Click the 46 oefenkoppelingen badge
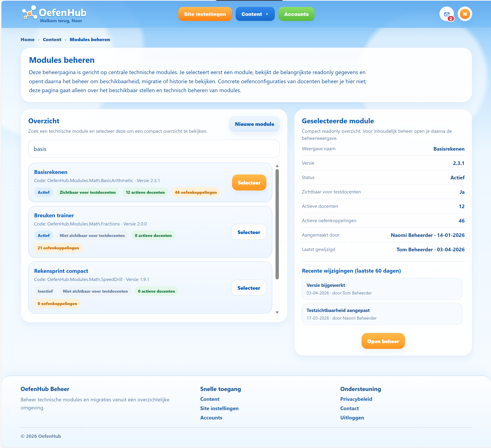 coord(196,192)
